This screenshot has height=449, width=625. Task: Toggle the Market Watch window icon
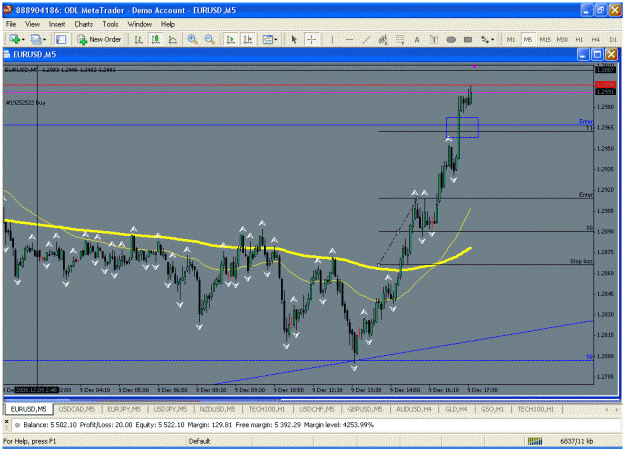pyautogui.click(x=61, y=39)
